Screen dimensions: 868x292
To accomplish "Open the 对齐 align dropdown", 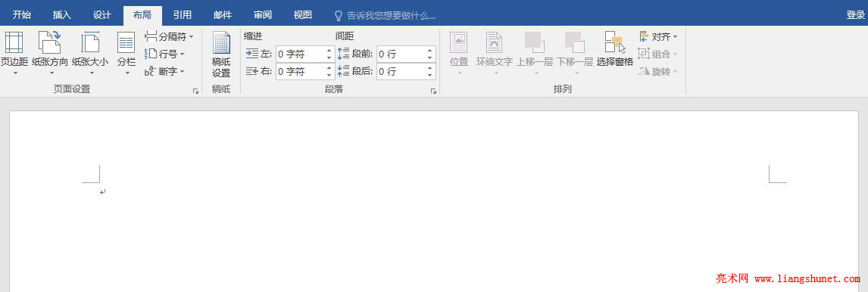I will 675,37.
